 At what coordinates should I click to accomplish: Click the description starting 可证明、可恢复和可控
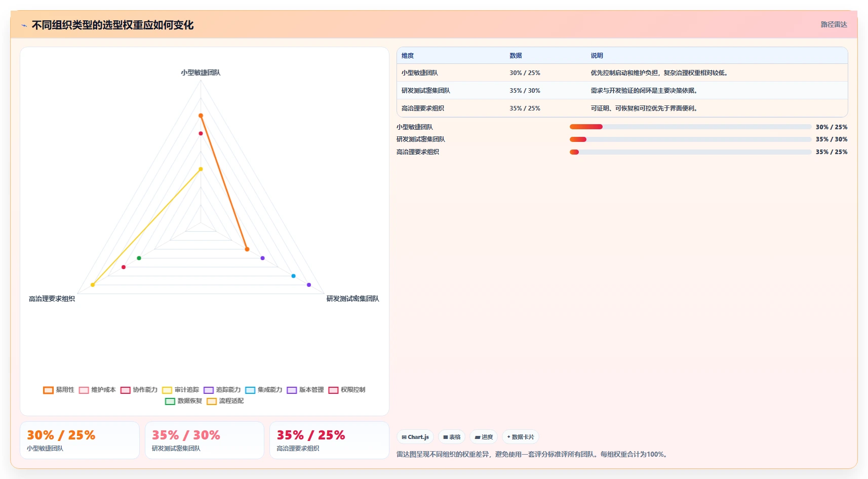click(x=645, y=108)
